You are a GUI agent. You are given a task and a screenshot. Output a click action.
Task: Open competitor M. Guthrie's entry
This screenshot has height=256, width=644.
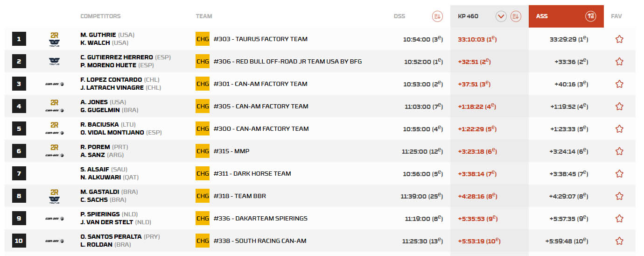point(98,35)
